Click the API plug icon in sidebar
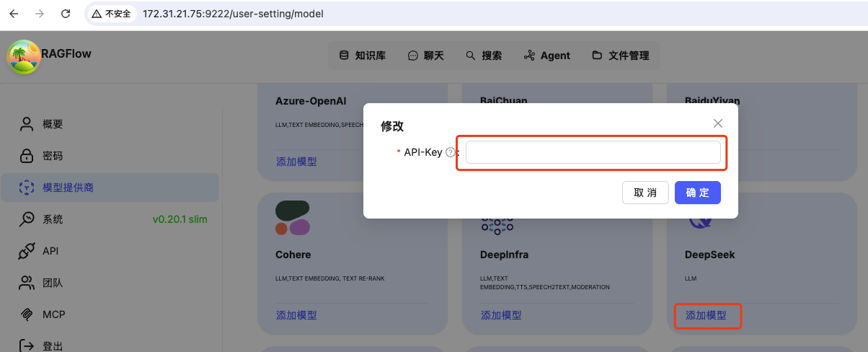The width and height of the screenshot is (868, 352). (x=27, y=251)
